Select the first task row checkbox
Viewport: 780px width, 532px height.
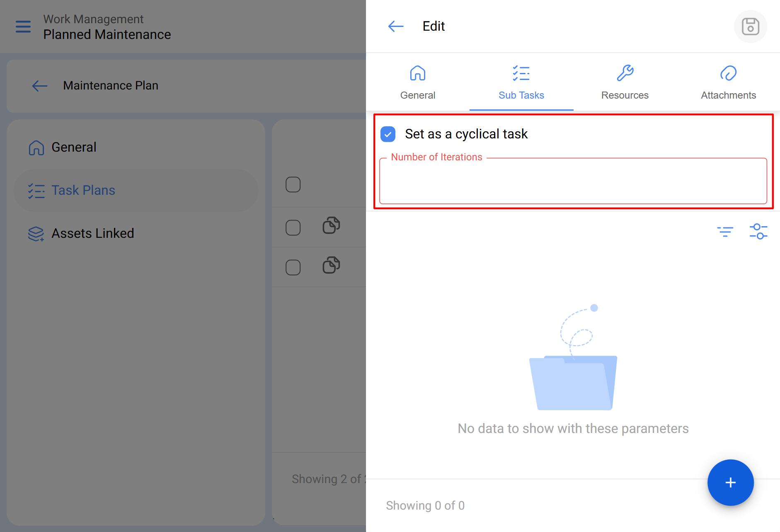pyautogui.click(x=293, y=227)
